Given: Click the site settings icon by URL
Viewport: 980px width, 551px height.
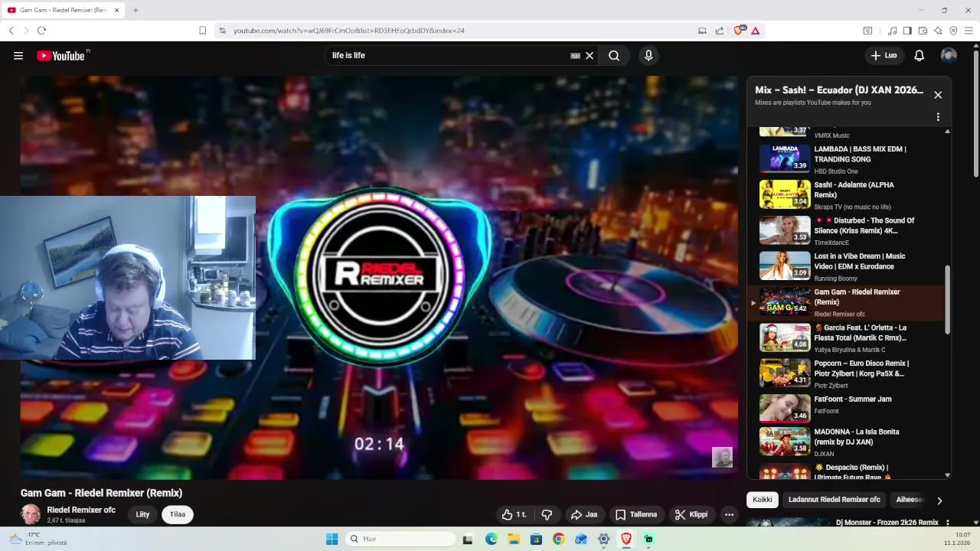Looking at the screenshot, I should tap(222, 31).
